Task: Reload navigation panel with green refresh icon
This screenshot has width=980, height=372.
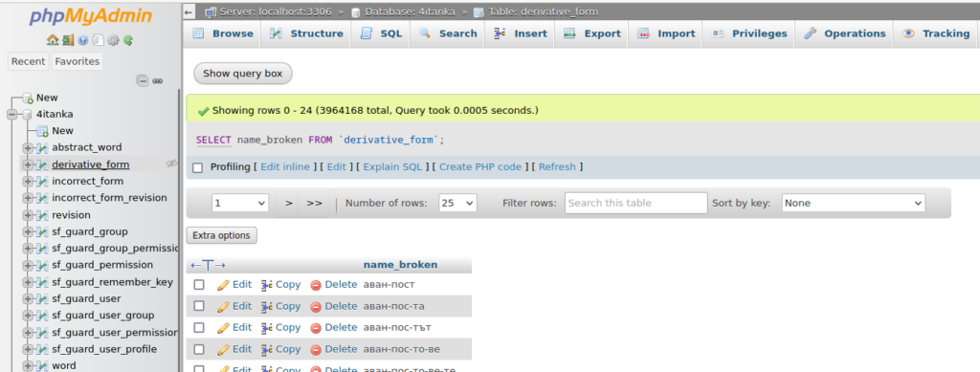Action: pyautogui.click(x=128, y=40)
